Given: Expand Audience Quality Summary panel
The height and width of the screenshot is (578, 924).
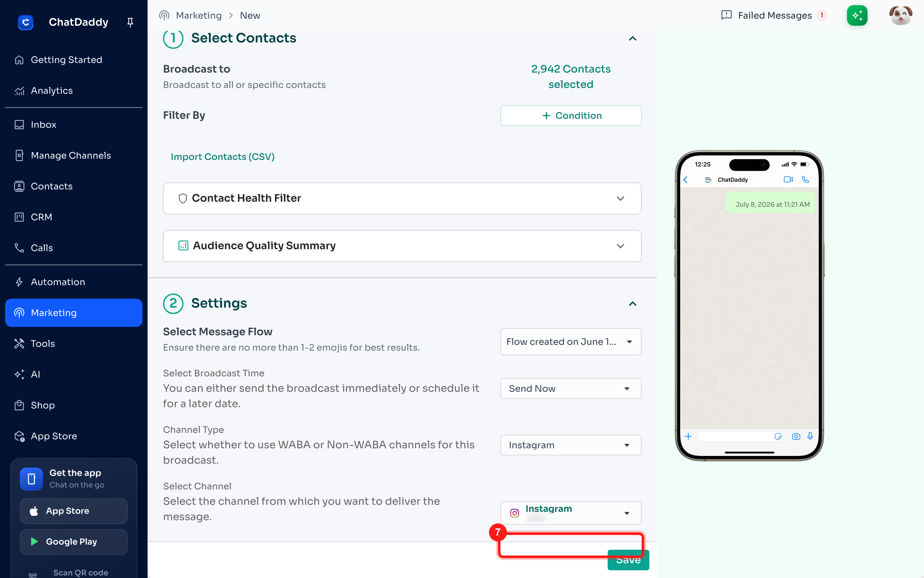Looking at the screenshot, I should click(x=402, y=246).
